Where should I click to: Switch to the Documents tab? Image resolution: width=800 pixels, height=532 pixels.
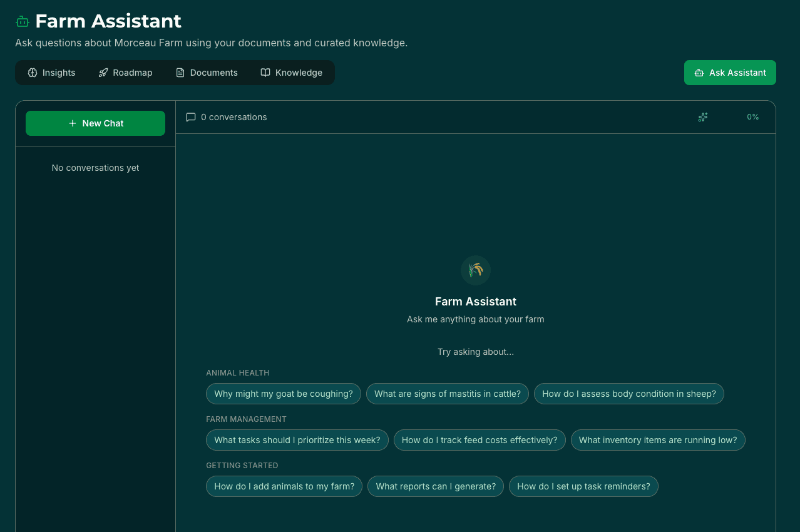click(x=207, y=73)
